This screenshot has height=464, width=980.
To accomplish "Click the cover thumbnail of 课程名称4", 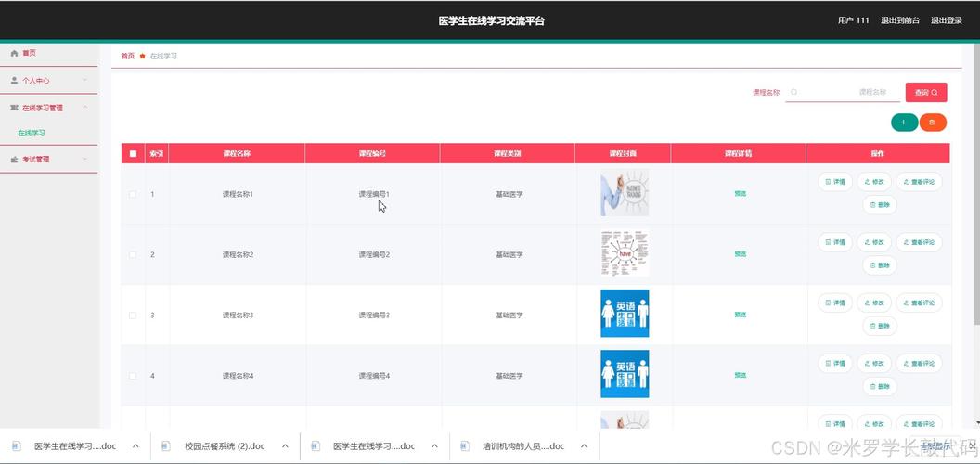I will coord(625,374).
